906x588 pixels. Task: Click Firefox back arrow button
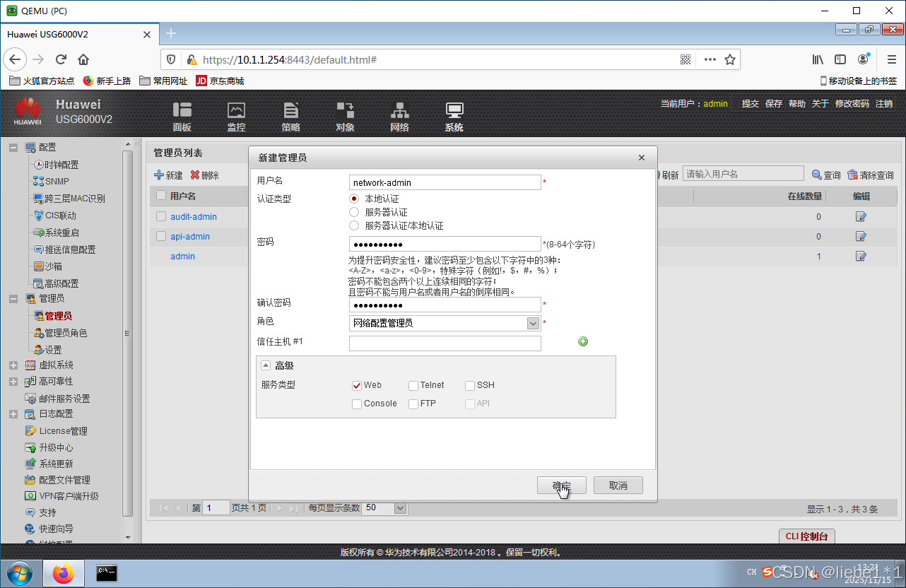point(16,59)
